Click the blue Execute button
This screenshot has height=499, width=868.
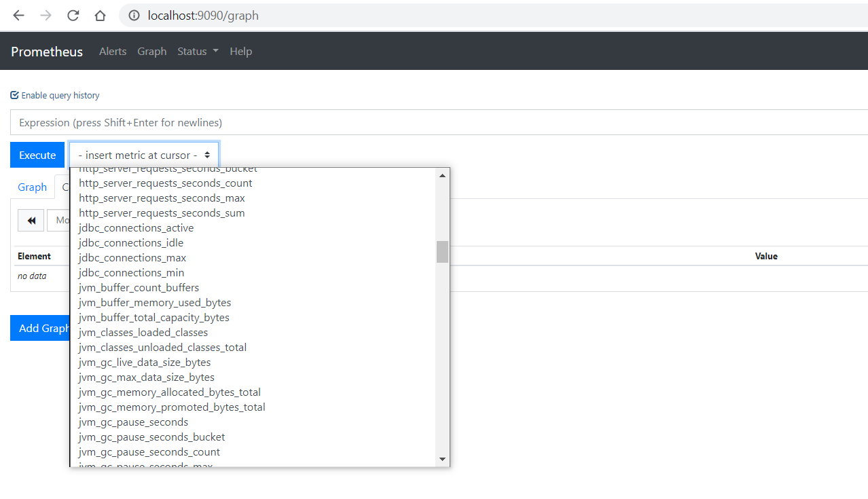click(x=37, y=155)
